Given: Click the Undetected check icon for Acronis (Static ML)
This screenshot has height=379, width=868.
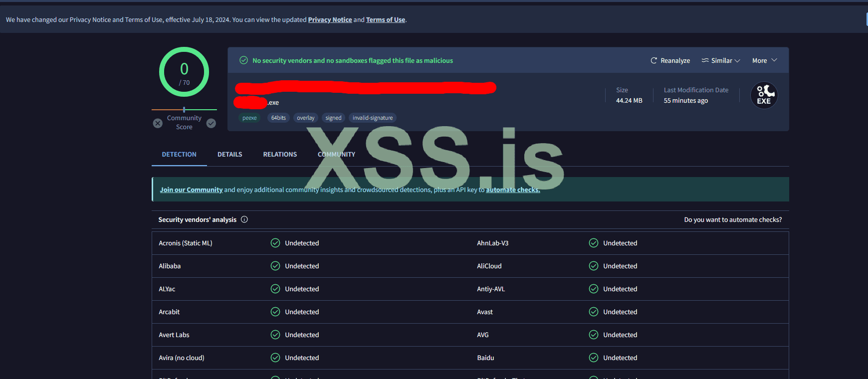Looking at the screenshot, I should [275, 243].
